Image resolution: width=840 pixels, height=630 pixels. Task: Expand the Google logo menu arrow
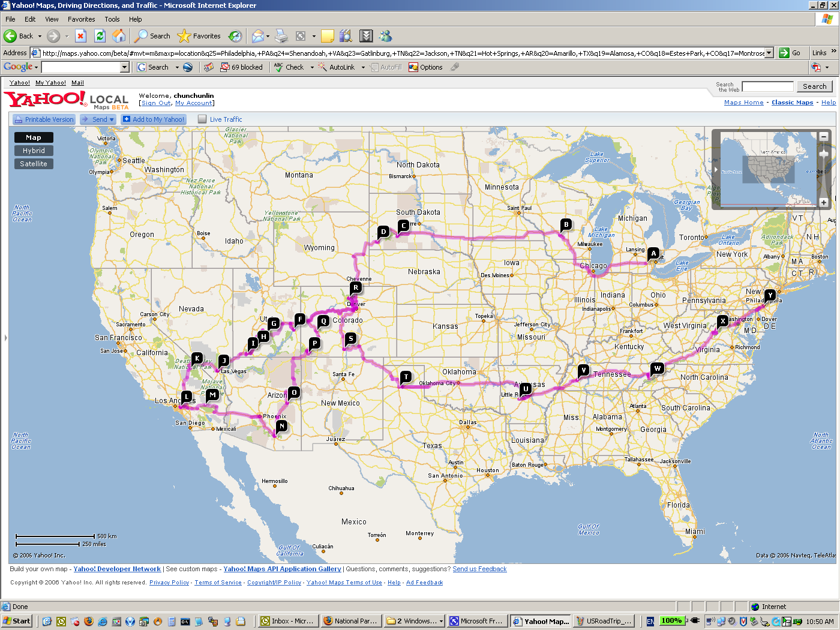36,67
